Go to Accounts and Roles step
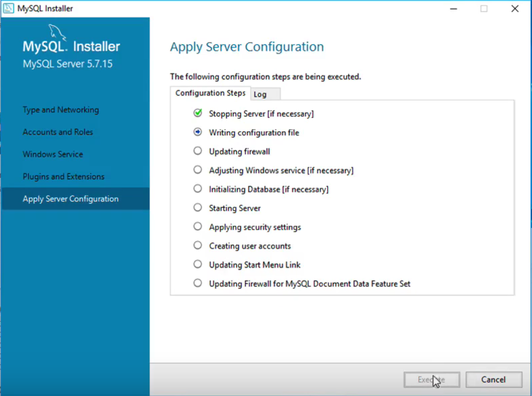This screenshot has height=396, width=532. point(58,132)
